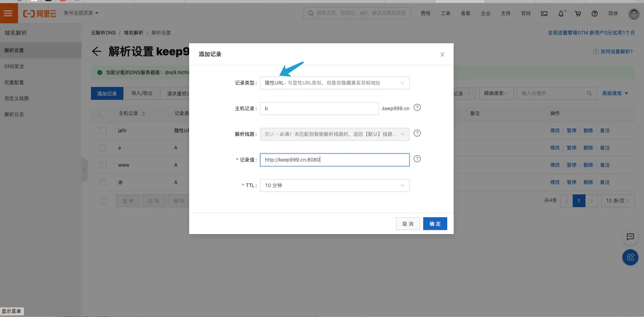Select the checkbox for the jafir record
644x317 pixels.
pos(103,131)
